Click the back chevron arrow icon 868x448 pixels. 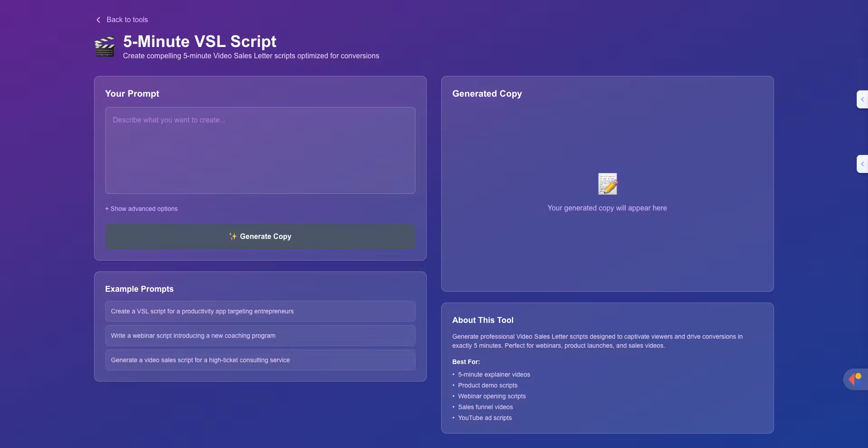[x=98, y=20]
